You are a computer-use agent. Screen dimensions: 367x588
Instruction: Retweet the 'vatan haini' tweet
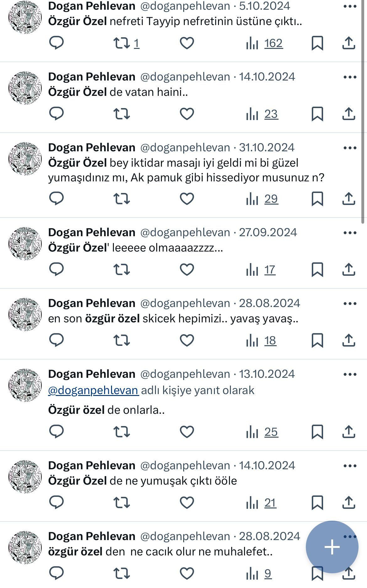pyautogui.click(x=122, y=114)
